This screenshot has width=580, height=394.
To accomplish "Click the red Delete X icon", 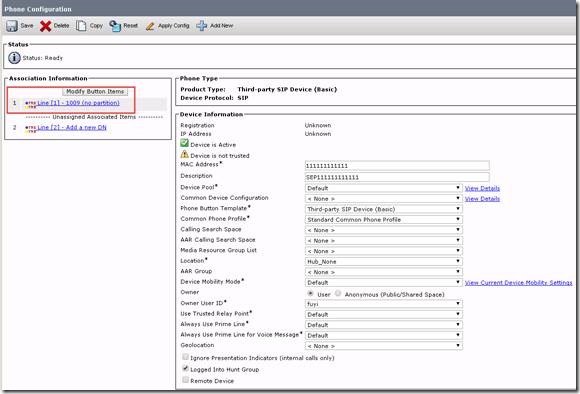I will click(x=45, y=26).
